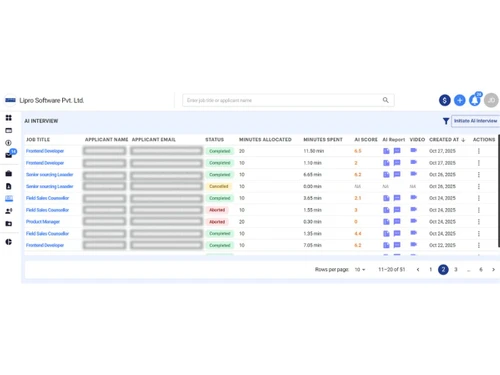Click the Job Title column header

(x=38, y=140)
